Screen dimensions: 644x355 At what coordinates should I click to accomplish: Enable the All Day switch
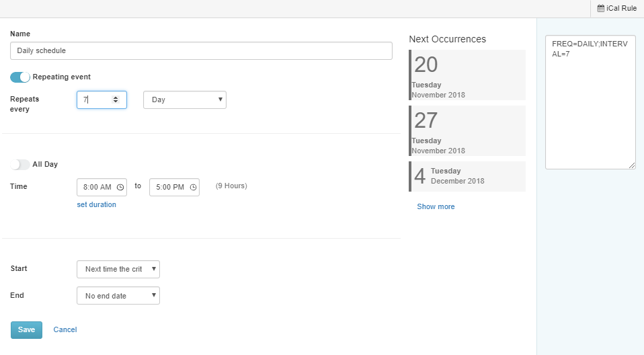click(x=20, y=164)
